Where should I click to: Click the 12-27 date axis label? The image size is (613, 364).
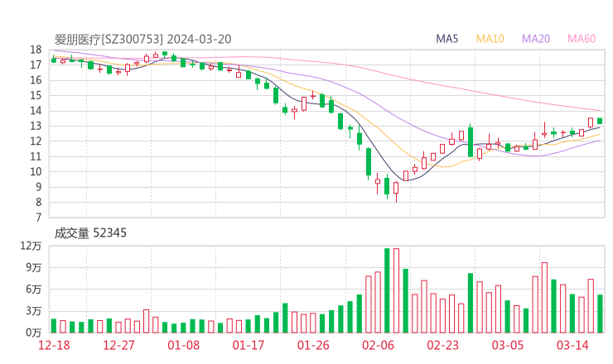click(x=118, y=345)
